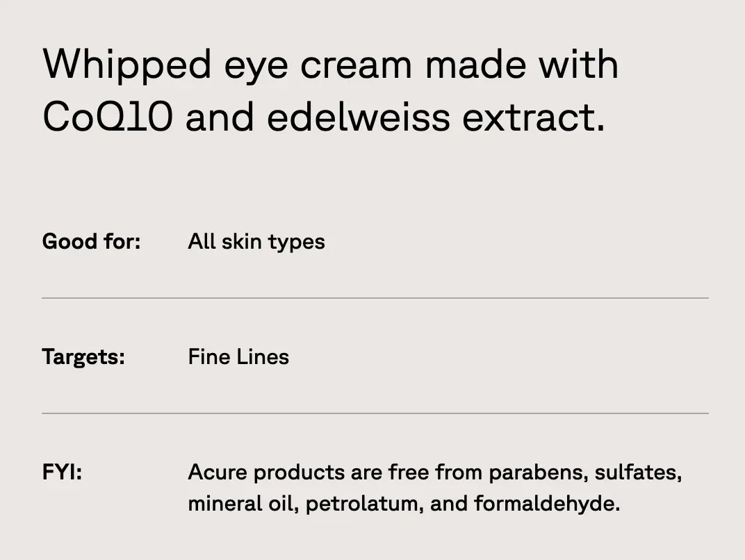This screenshot has height=560, width=745.
Task: Click the divider line below "Good for" row
Action: (375, 298)
